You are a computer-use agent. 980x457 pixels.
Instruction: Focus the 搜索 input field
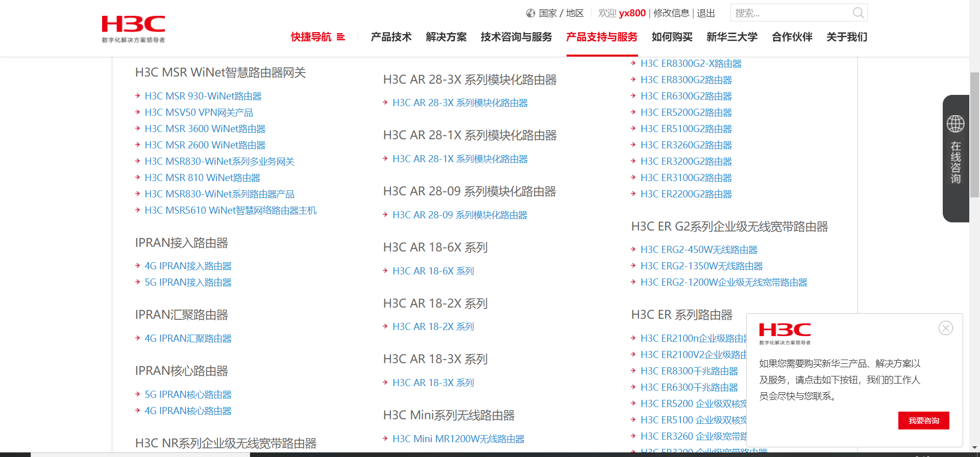[791, 13]
